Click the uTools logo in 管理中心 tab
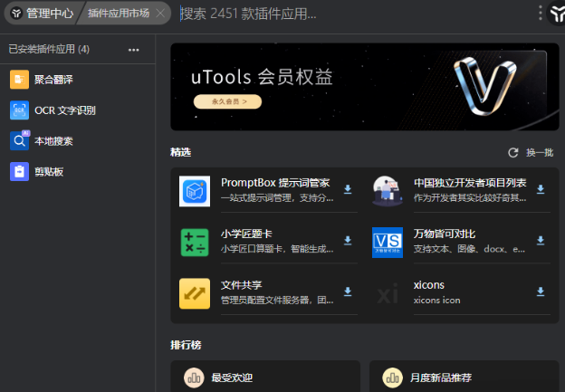The width and height of the screenshot is (565, 392). 16,14
